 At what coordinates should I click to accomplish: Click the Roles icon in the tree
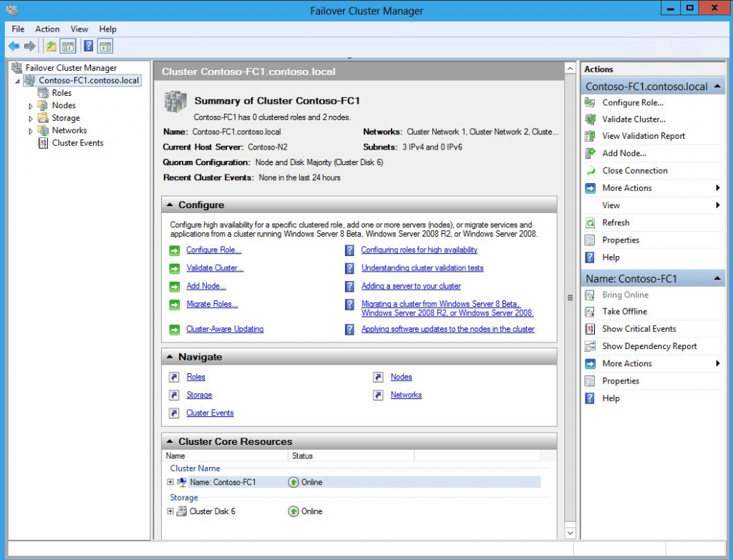pos(43,93)
